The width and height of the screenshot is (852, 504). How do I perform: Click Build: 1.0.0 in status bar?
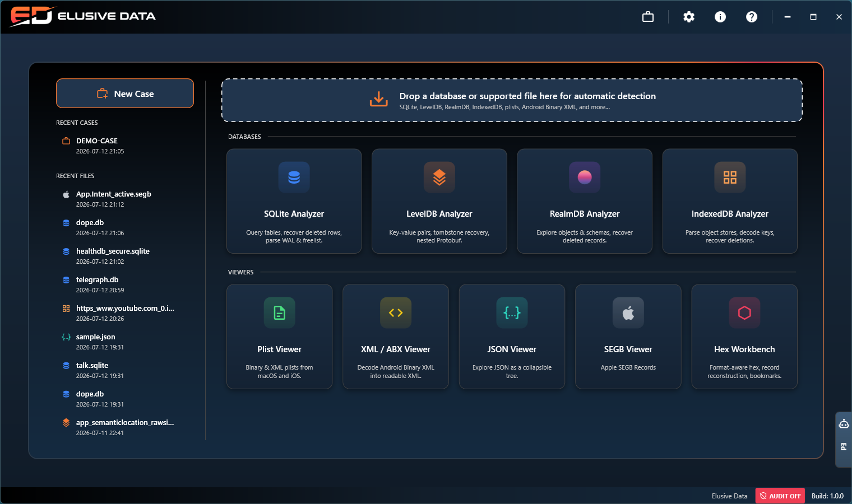pos(827,496)
